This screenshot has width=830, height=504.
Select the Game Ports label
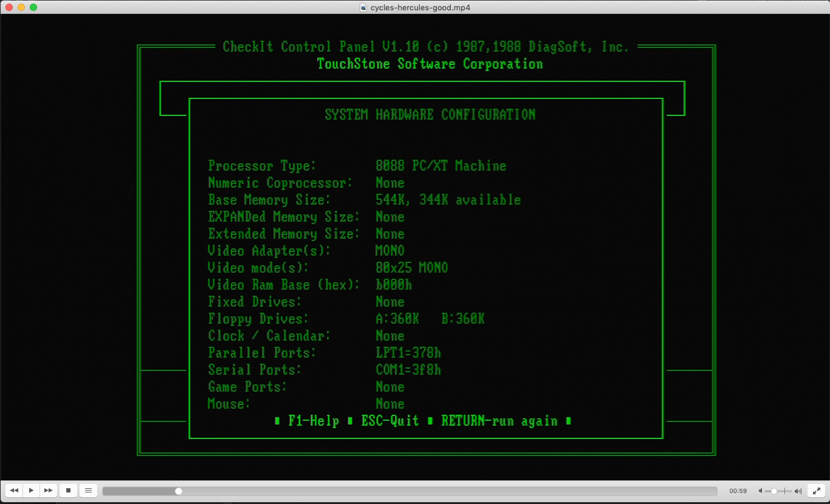pyautogui.click(x=247, y=387)
